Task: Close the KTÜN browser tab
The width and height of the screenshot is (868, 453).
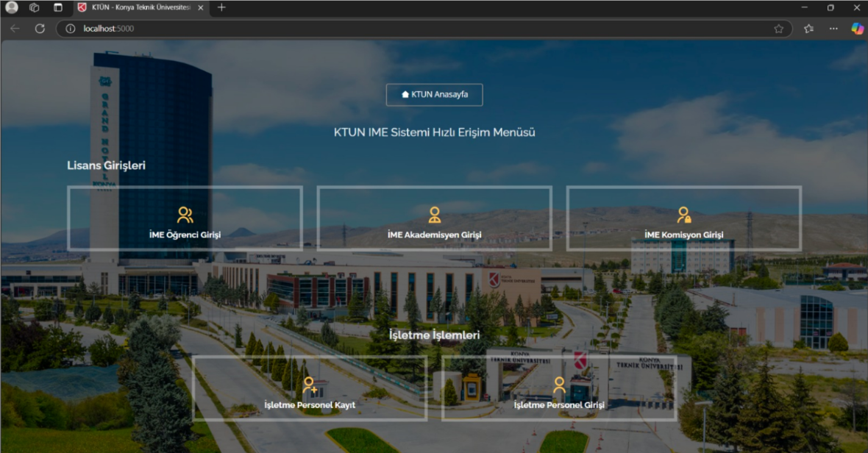Action: 200,7
